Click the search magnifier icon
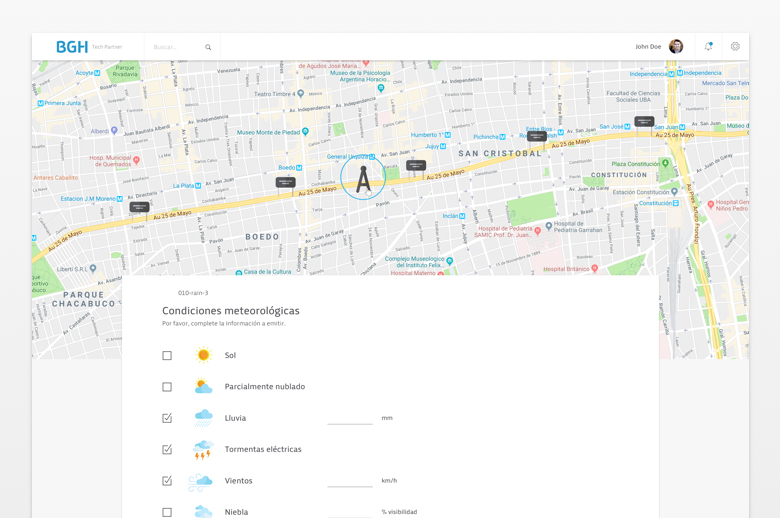This screenshot has width=780, height=518. click(x=208, y=47)
